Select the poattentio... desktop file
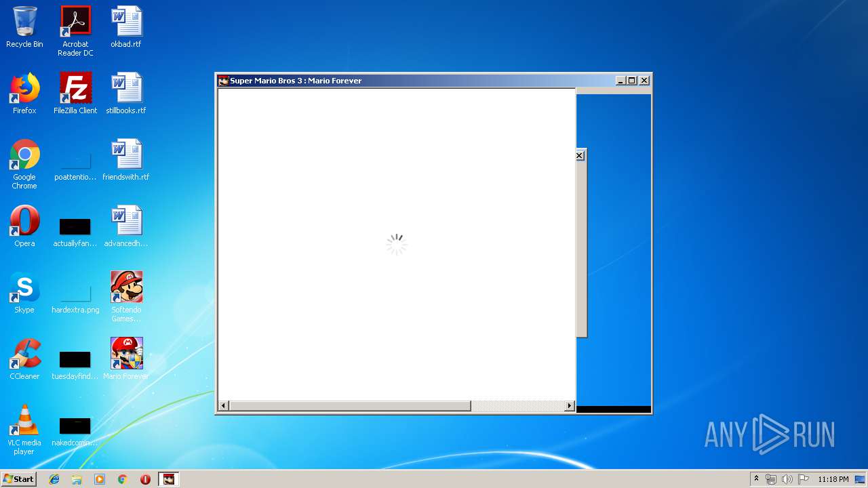868x488 pixels. click(75, 168)
